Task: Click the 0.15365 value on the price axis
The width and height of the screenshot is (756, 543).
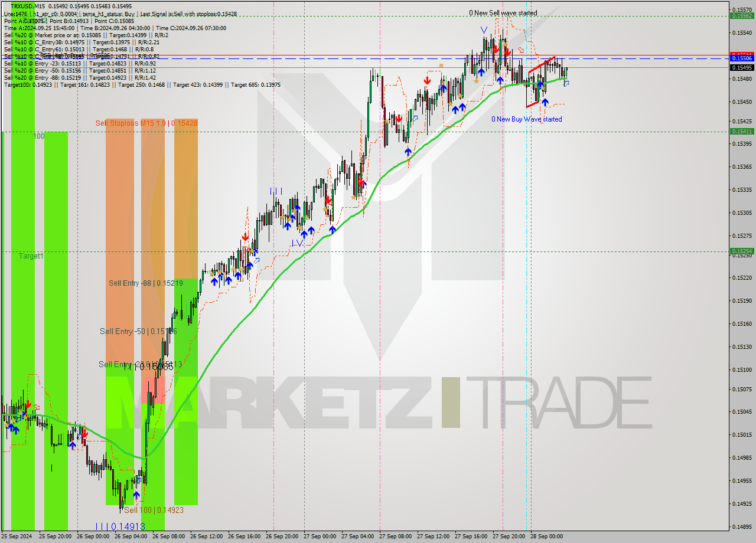Action: coord(742,166)
